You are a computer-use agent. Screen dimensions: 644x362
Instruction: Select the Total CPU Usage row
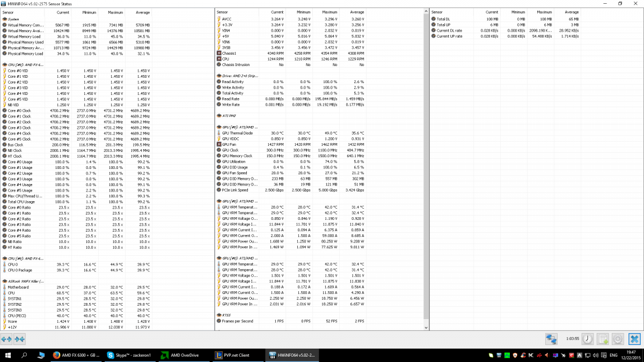(76, 202)
